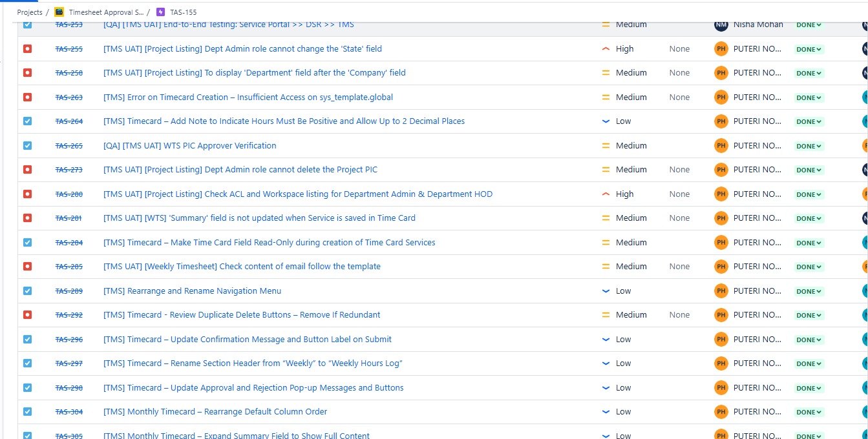The image size is (868, 439).
Task: Click the None label value on TAS-285
Action: (679, 267)
